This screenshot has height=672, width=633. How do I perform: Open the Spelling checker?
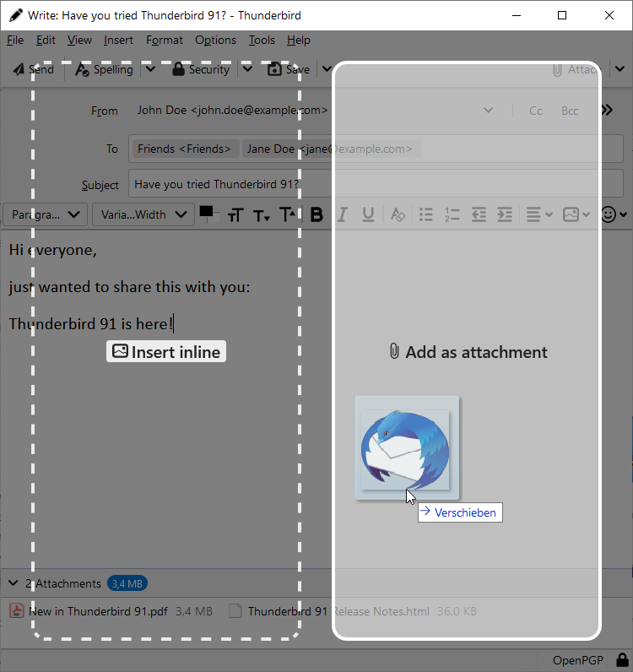click(x=104, y=69)
